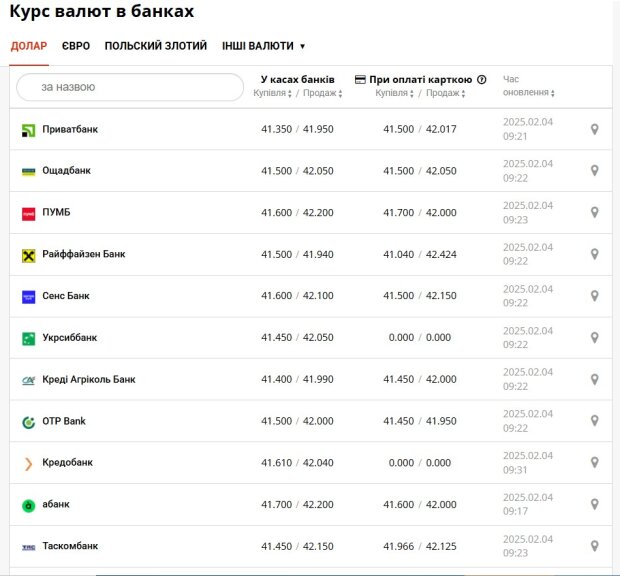This screenshot has width=620, height=576.
Task: Sort by cash desk Продаж rate
Action: [x=323, y=93]
